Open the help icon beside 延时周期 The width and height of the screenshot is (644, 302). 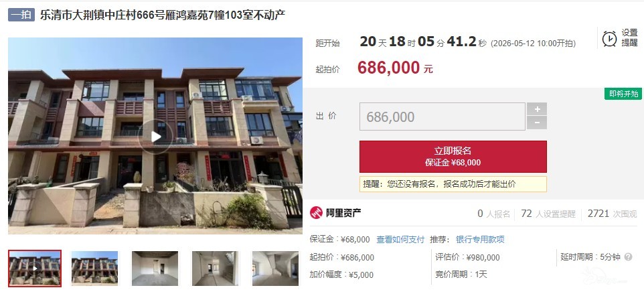(x=628, y=257)
